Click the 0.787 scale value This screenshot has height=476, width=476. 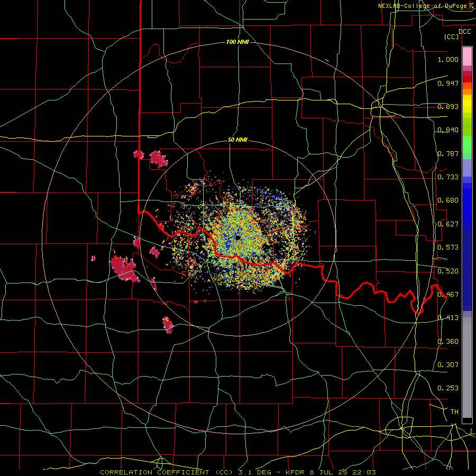pos(448,153)
